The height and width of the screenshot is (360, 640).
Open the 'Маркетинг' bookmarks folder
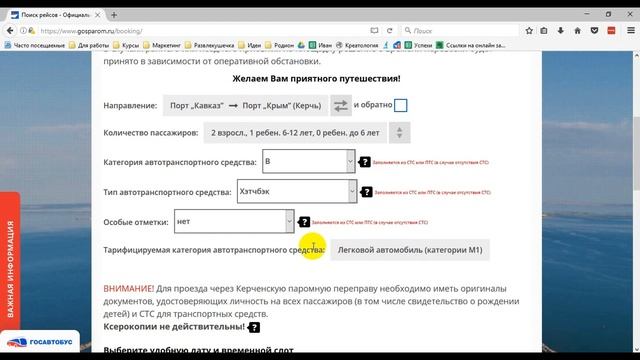[162, 45]
